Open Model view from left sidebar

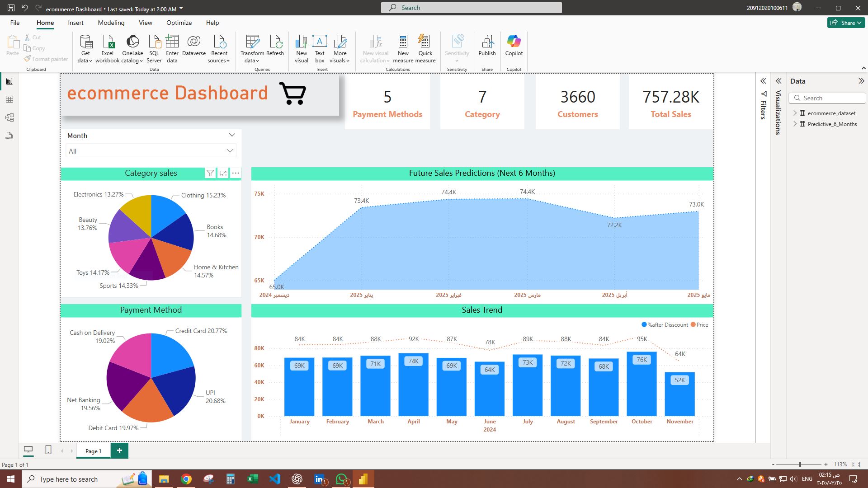click(9, 117)
